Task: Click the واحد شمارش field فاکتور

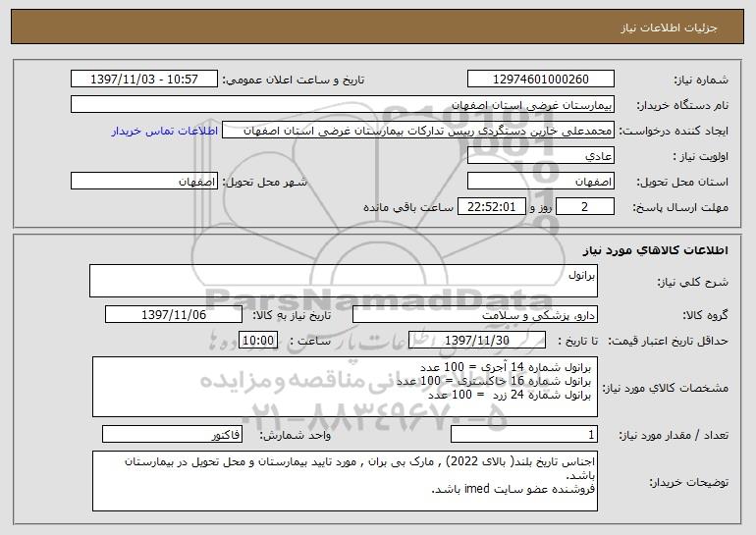Action: tap(172, 434)
